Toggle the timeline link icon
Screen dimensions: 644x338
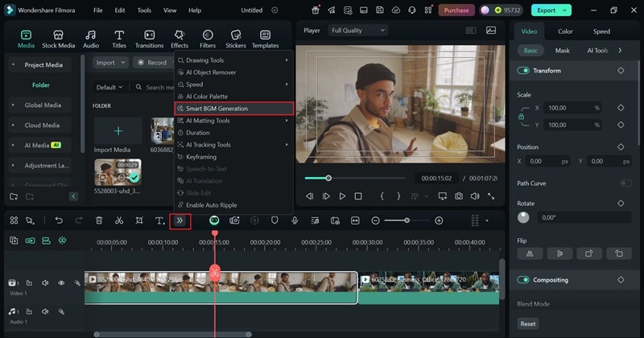pyautogui.click(x=30, y=241)
